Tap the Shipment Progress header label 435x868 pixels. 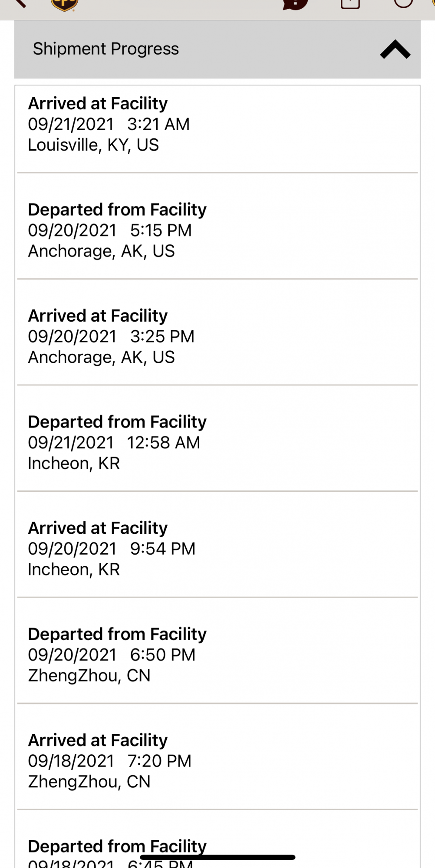pyautogui.click(x=106, y=49)
